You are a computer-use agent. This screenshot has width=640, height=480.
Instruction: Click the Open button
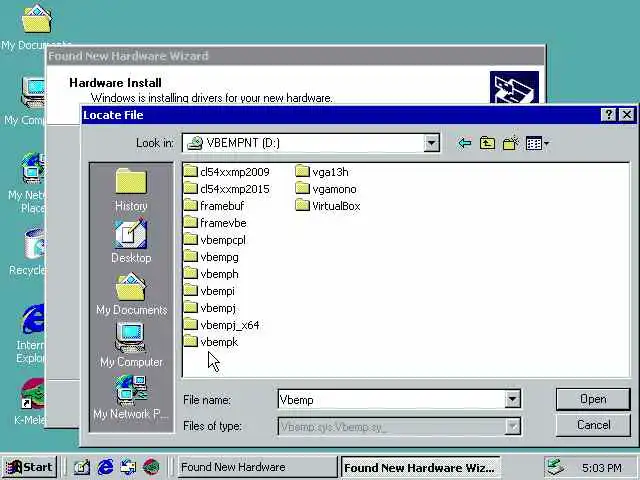(593, 399)
